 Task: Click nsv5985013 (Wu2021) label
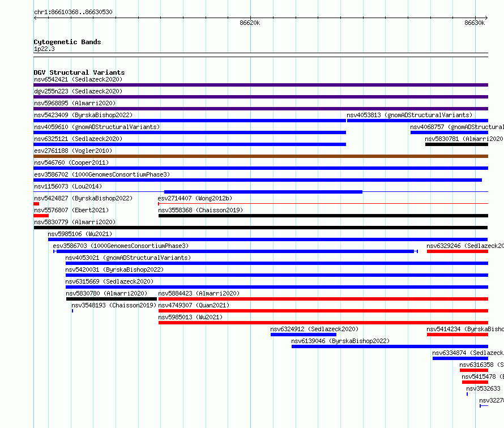(190, 317)
